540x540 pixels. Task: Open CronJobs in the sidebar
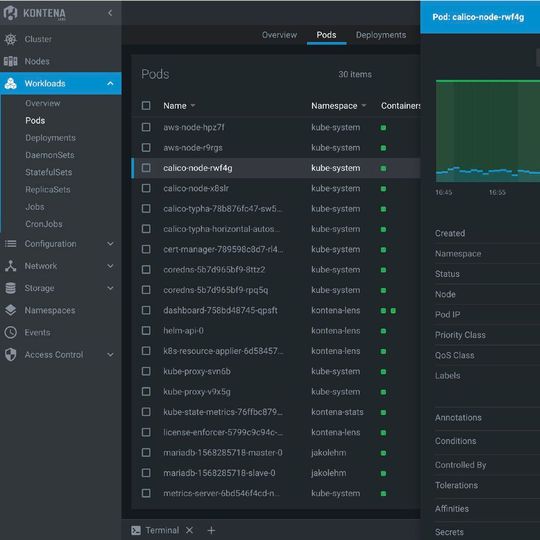[44, 224]
